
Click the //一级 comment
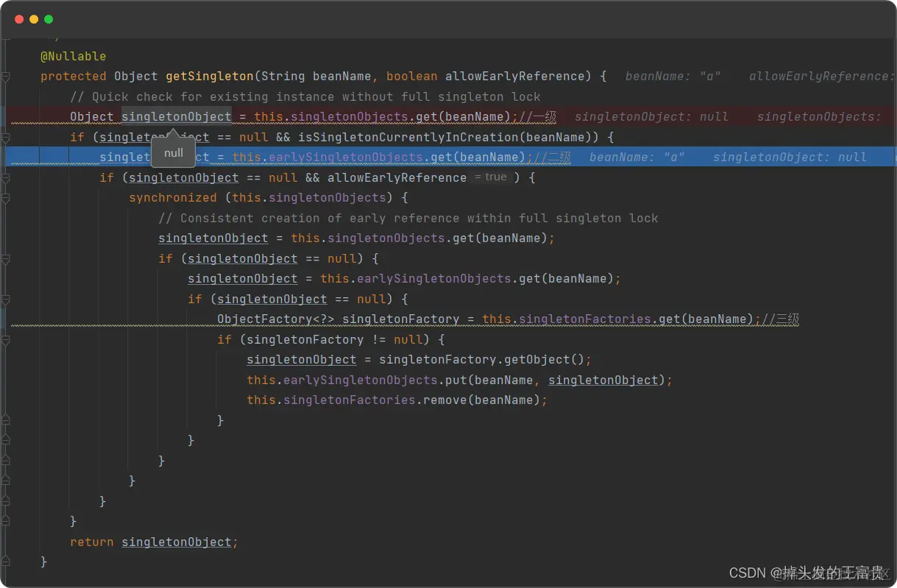point(537,117)
